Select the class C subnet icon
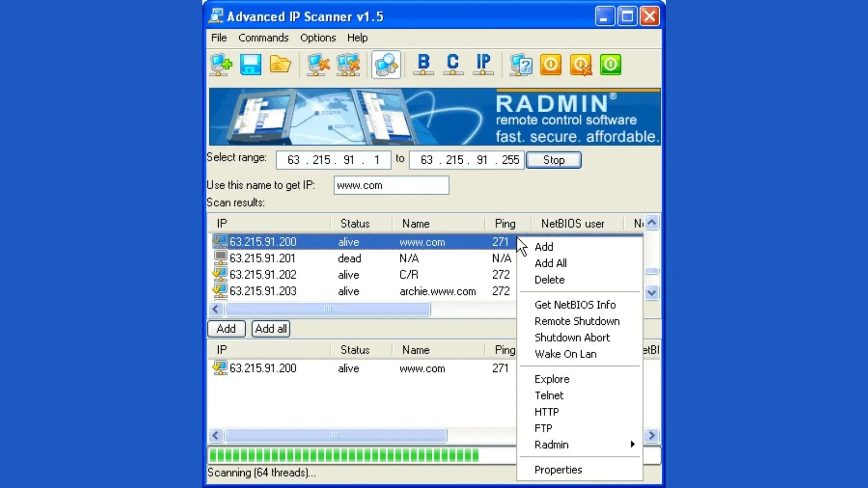This screenshot has height=488, width=868. (x=453, y=65)
